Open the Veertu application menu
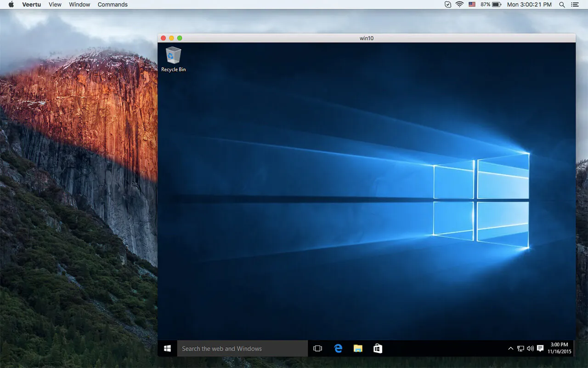Image resolution: width=588 pixels, height=368 pixels. 31,5
